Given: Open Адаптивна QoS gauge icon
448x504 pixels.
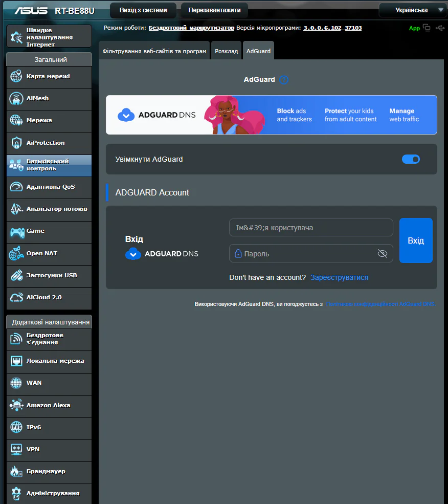Looking at the screenshot, I should point(16,187).
